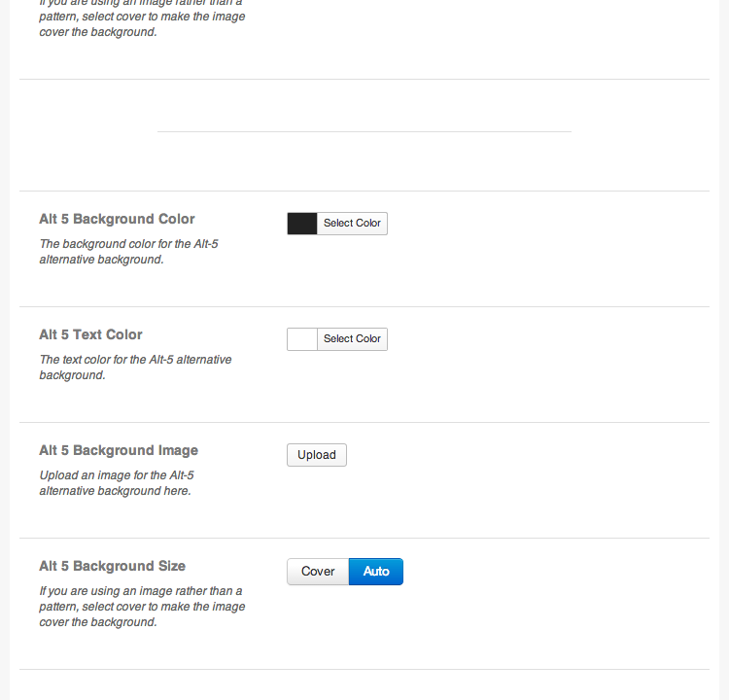Click the Alt 5 Text Color heading
This screenshot has width=729, height=700.
(90, 334)
